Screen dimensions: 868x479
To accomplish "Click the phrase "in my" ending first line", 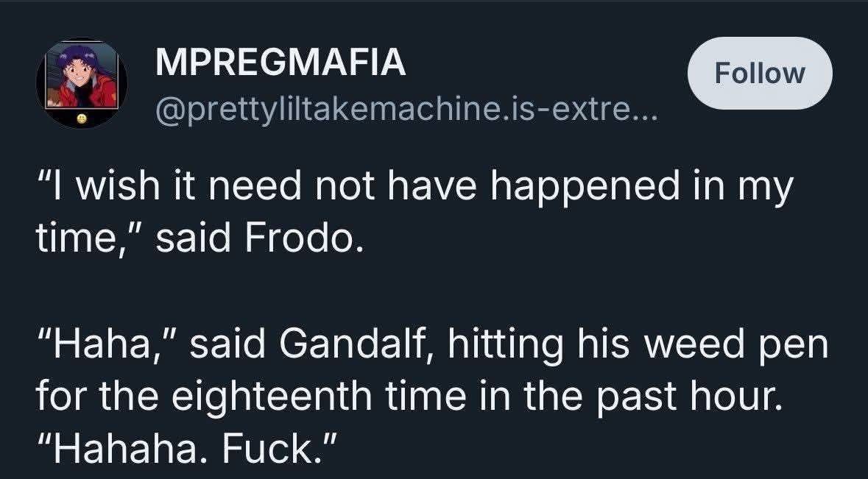I will click(749, 188).
